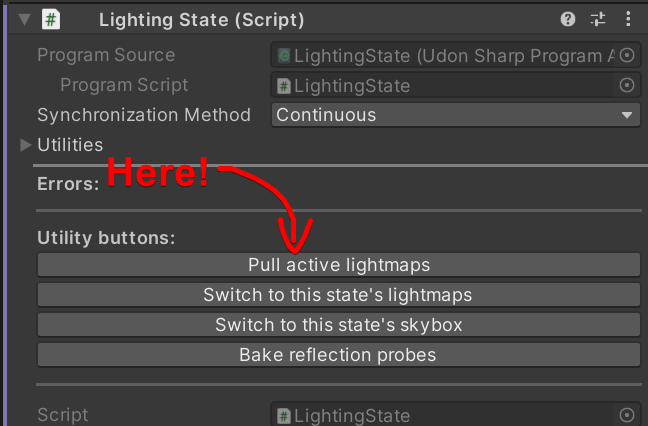This screenshot has width=648, height=426.
Task: Click Switch to this state's lightmaps
Action: [339, 295]
